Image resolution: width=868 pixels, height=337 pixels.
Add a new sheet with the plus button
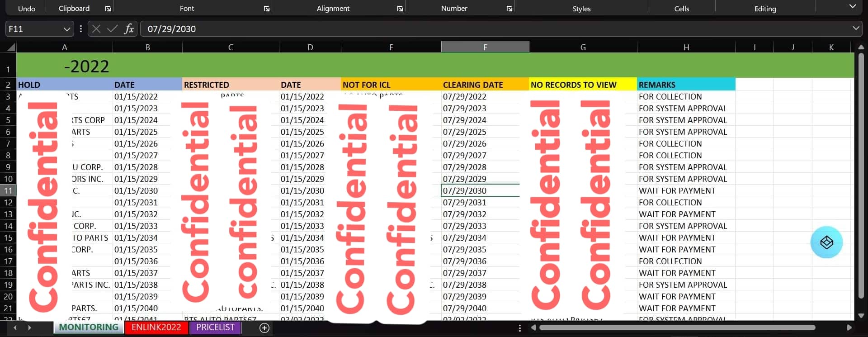(264, 328)
